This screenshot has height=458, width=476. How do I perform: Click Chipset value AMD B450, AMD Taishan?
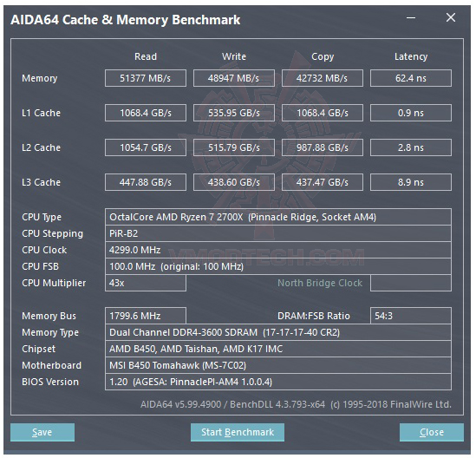click(x=278, y=349)
